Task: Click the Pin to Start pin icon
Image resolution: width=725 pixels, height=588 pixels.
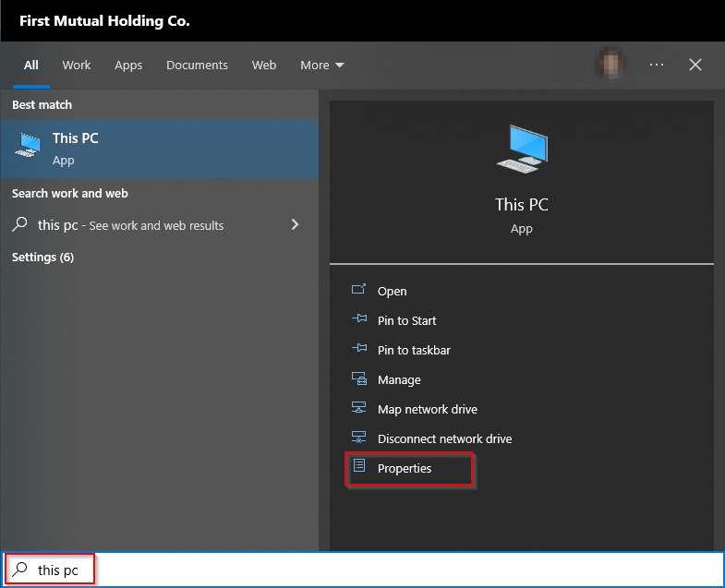Action: [x=359, y=318]
